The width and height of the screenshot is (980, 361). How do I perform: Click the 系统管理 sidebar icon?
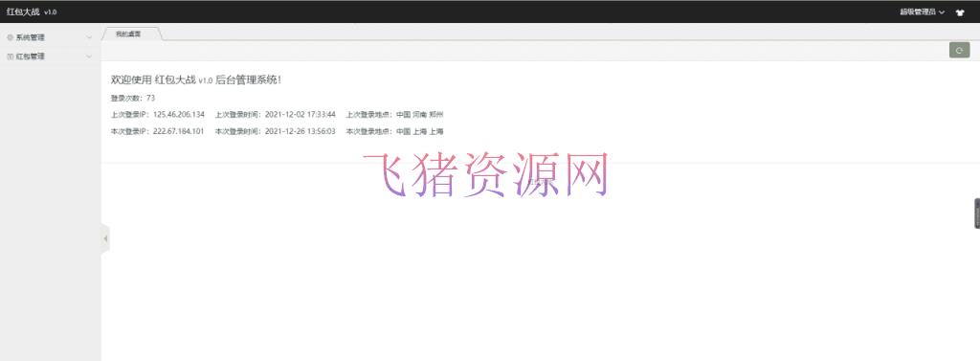(x=10, y=37)
